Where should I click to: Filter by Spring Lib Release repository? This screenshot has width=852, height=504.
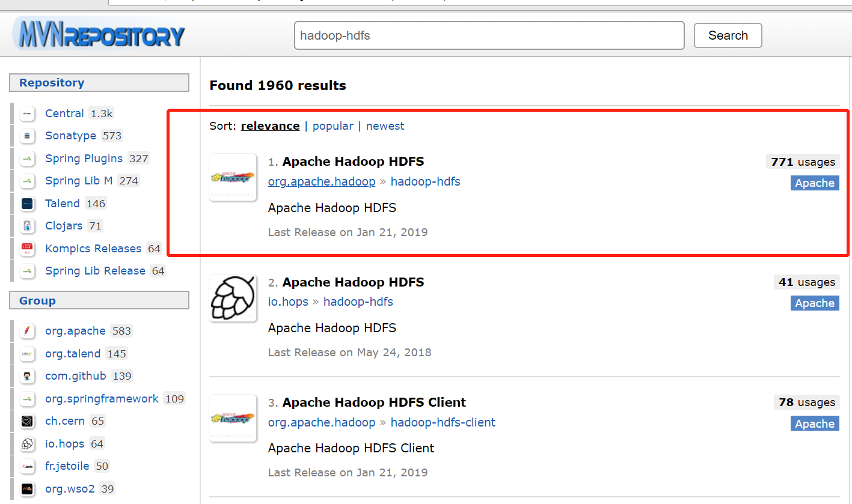(95, 271)
